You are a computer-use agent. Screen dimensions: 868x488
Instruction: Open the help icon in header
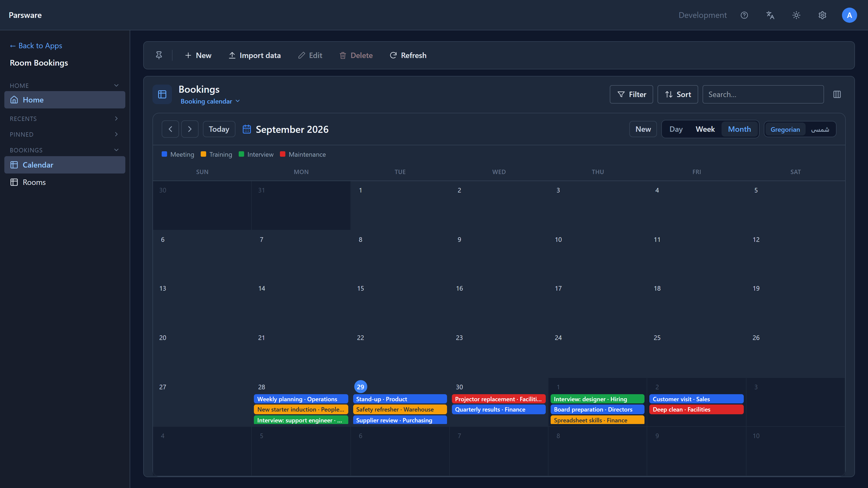click(744, 15)
